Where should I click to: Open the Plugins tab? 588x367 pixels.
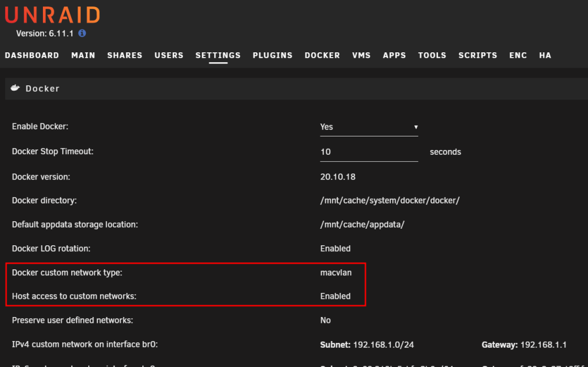(273, 55)
